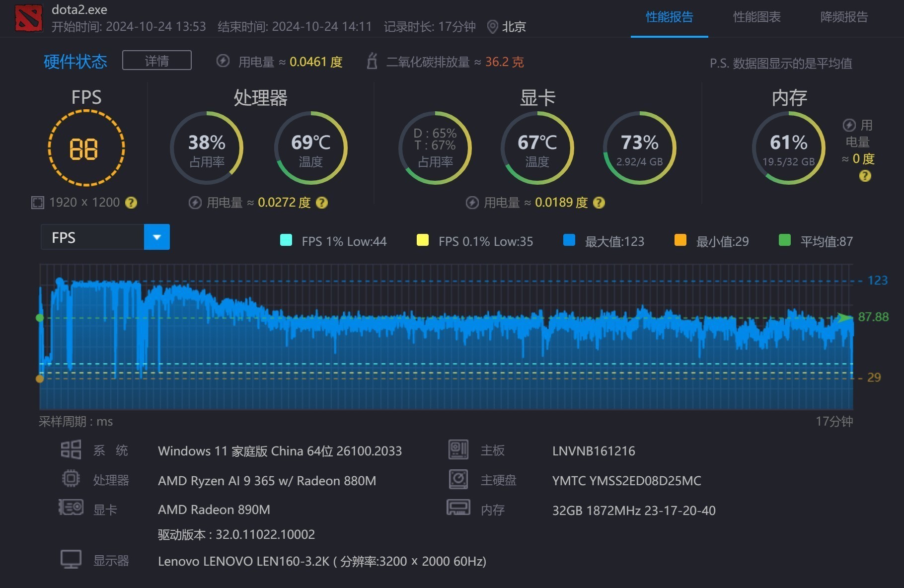
Task: Click the 36.2 克 emission value
Action: [x=504, y=62]
